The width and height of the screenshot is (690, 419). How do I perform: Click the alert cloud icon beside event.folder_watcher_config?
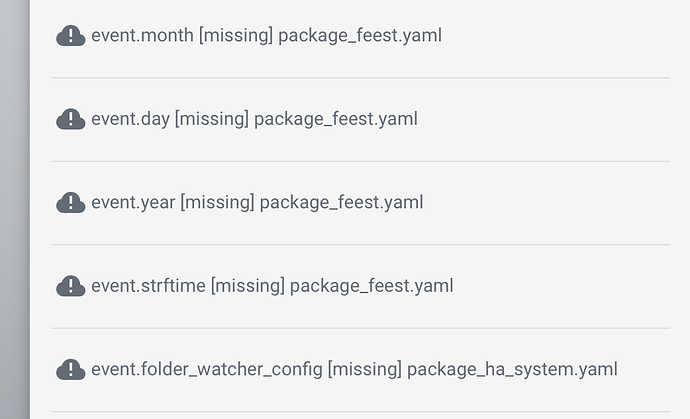70,369
